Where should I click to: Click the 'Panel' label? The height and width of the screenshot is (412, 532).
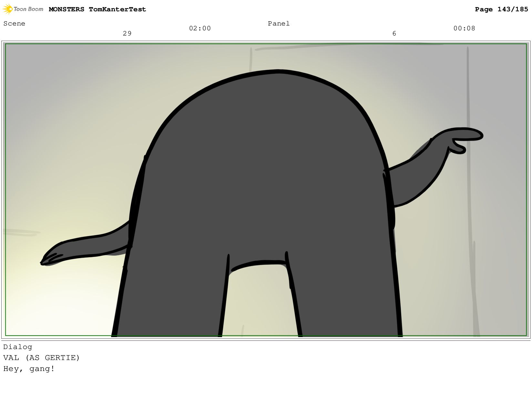point(279,24)
